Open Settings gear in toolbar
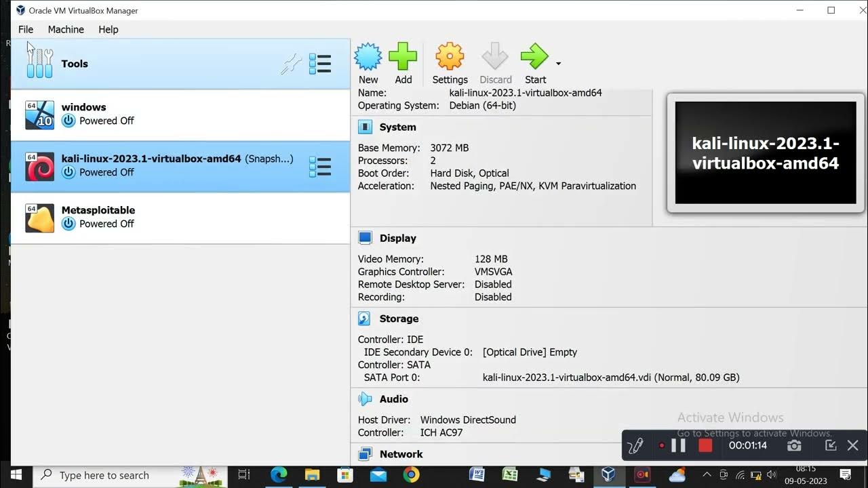The width and height of the screenshot is (868, 488). coord(450,63)
